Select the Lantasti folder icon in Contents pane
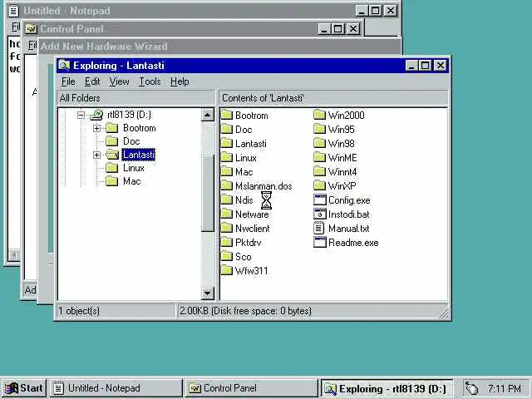The width and height of the screenshot is (532, 399). 227,144
